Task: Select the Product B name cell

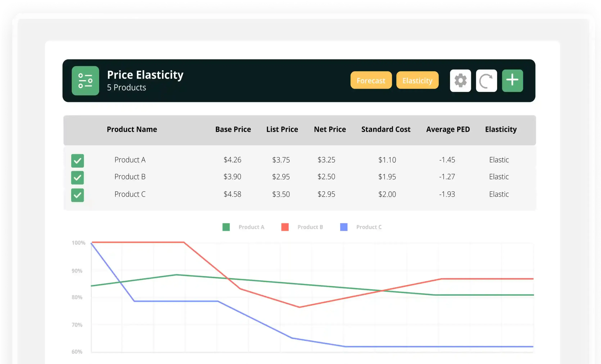Action: point(130,176)
